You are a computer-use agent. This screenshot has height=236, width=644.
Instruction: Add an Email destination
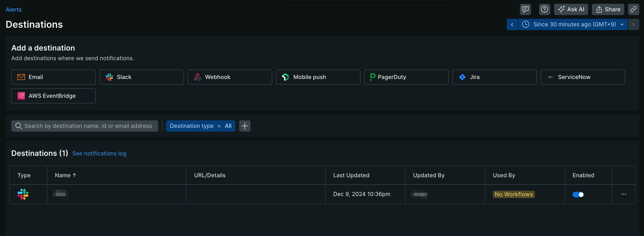point(53,77)
